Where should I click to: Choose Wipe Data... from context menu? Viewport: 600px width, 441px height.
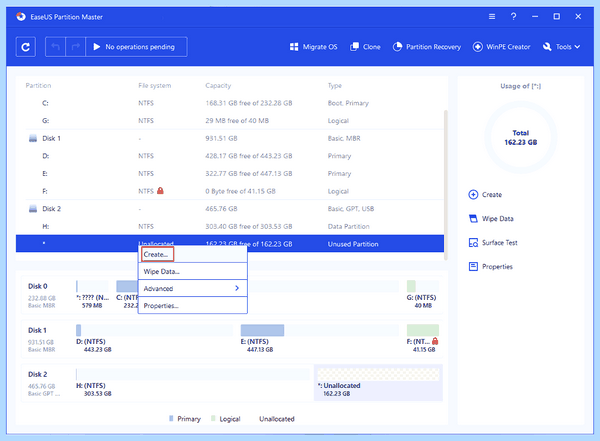(x=192, y=271)
